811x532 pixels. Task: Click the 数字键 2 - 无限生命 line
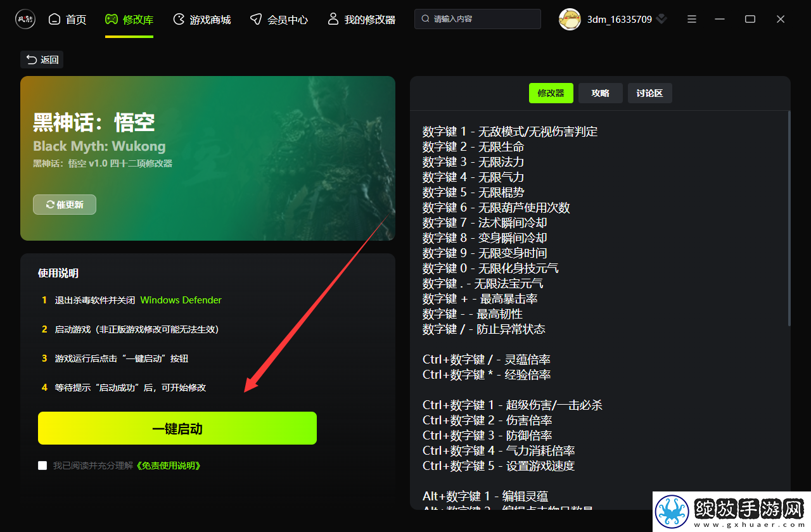[x=473, y=147]
